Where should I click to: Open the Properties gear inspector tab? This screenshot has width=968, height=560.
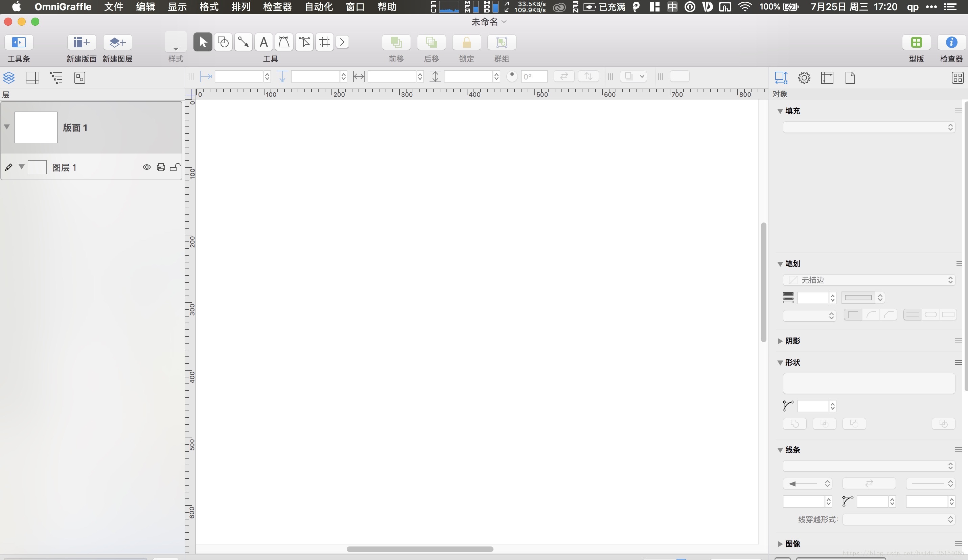coord(804,78)
